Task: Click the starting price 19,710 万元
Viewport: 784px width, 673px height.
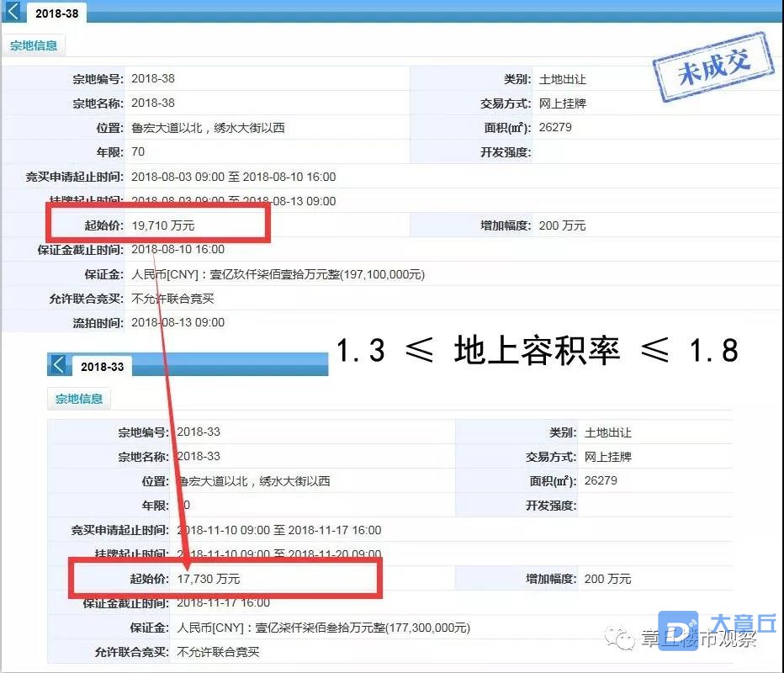Action: [x=163, y=225]
